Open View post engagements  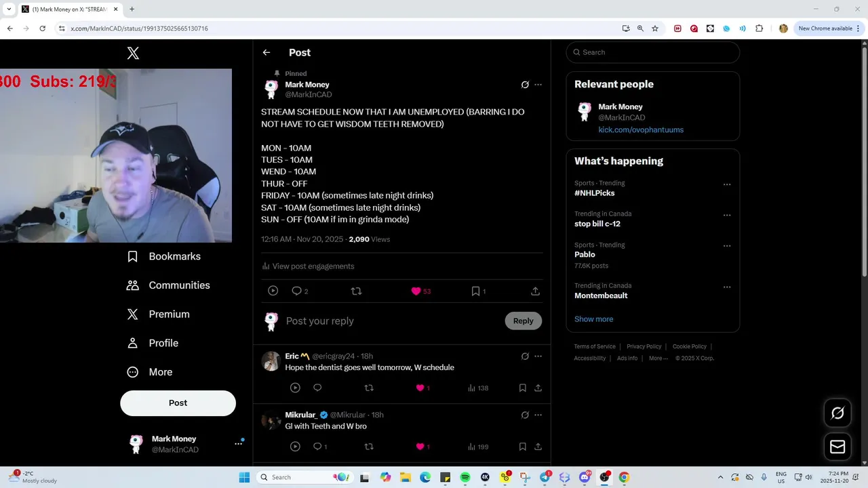point(308,266)
